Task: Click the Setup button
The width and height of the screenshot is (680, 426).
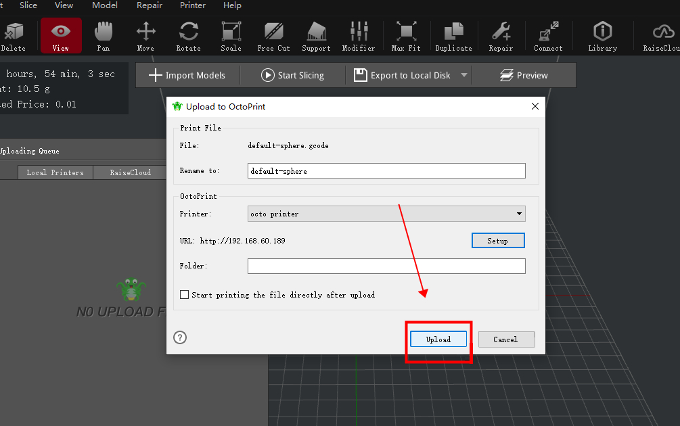Action: [498, 241]
